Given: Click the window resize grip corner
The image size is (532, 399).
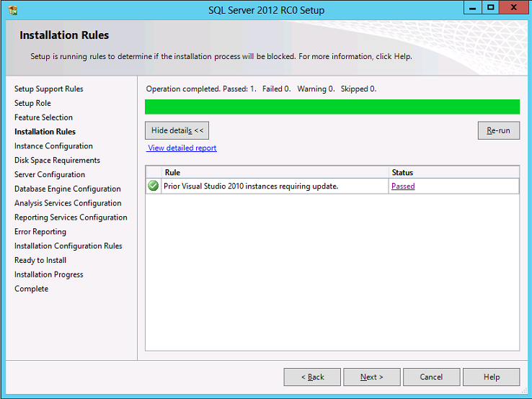Looking at the screenshot, I should tap(523, 391).
